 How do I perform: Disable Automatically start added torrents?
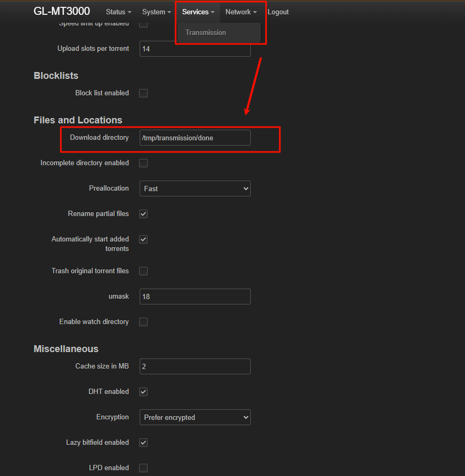(143, 239)
